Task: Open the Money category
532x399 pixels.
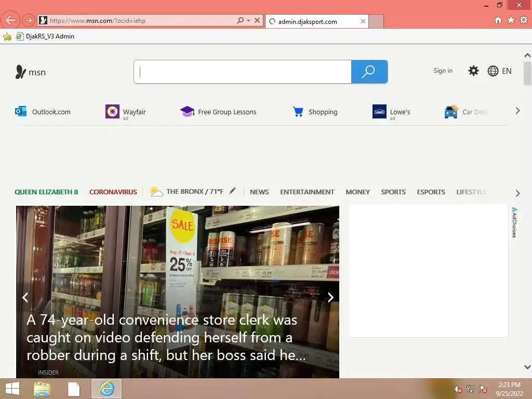Action: tap(357, 192)
